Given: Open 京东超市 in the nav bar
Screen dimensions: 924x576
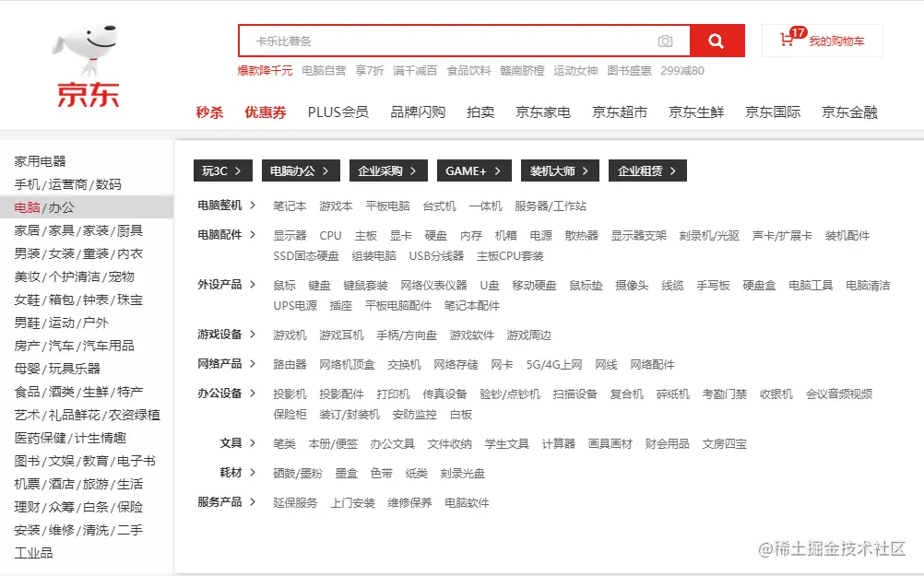Looking at the screenshot, I should [x=620, y=112].
